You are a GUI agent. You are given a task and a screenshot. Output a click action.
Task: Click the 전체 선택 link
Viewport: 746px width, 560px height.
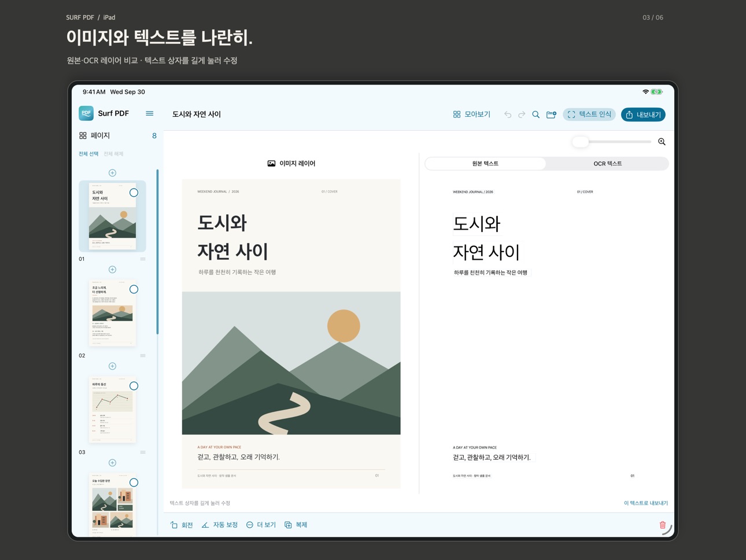88,154
